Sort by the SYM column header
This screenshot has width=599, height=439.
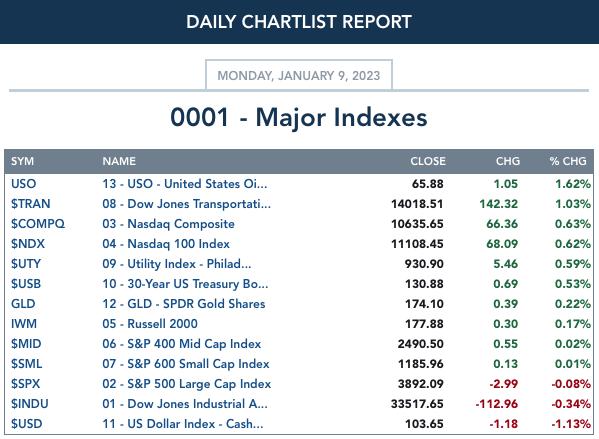22,161
